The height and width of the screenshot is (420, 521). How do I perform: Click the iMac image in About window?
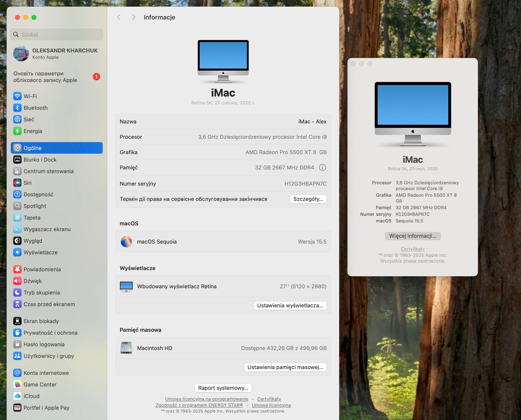pos(413,114)
